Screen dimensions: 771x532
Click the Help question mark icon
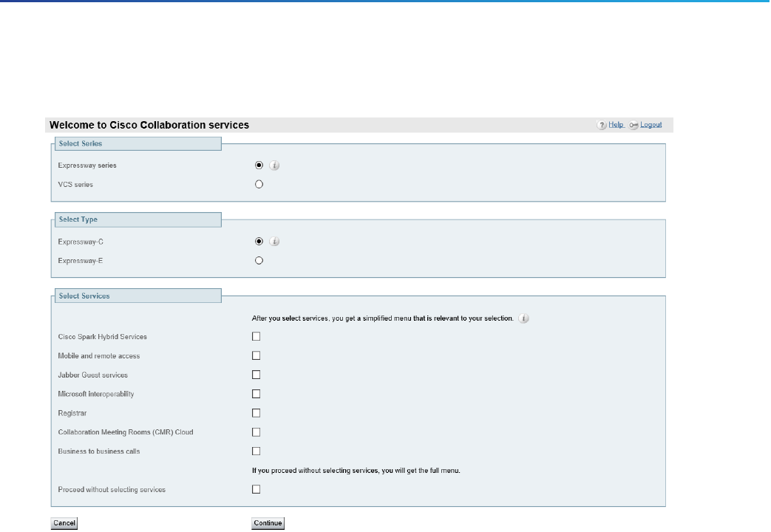[602, 125]
